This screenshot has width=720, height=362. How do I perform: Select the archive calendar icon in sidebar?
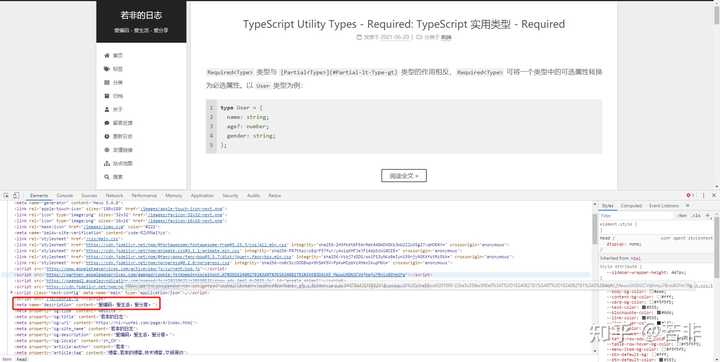(107, 96)
